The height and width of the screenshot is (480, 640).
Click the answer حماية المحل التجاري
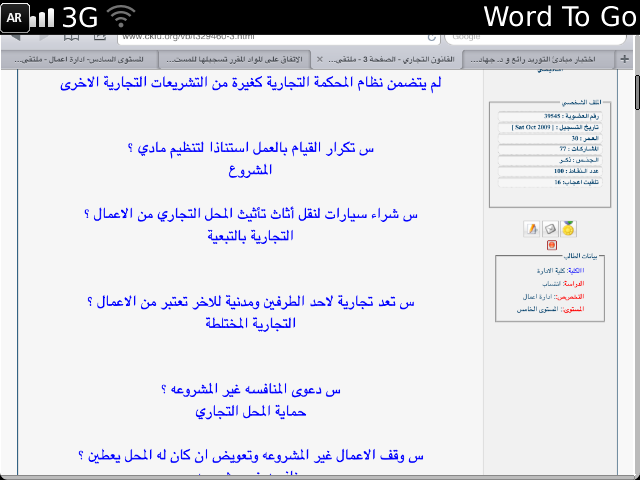250,412
